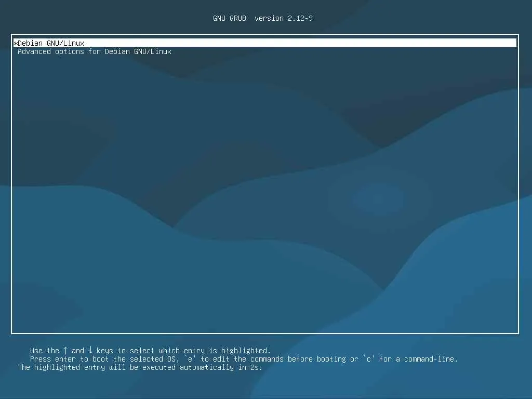Viewport: 532px width, 399px height.
Task: Select the highlighted Debian GNU/Linux boot entry
Action: pyautogui.click(x=264, y=43)
